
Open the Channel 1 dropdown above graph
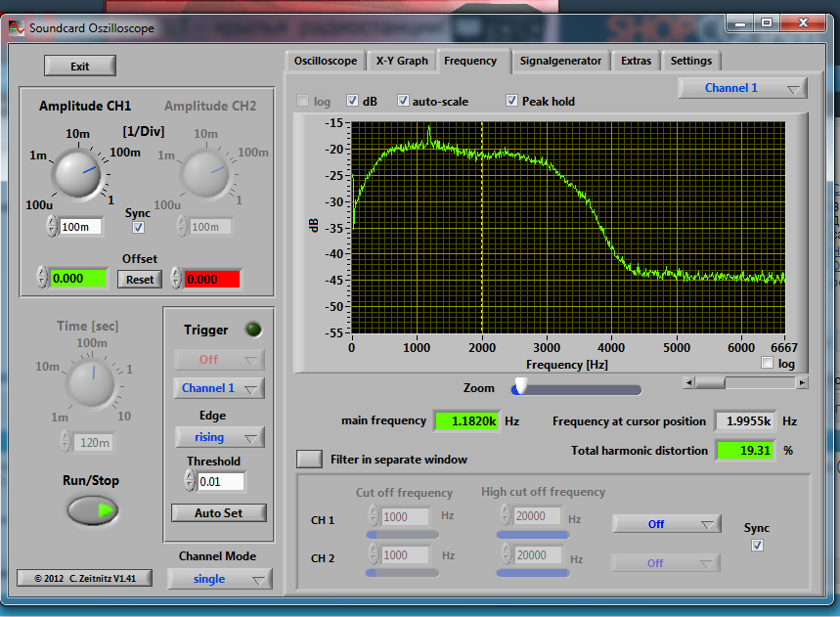pos(742,88)
